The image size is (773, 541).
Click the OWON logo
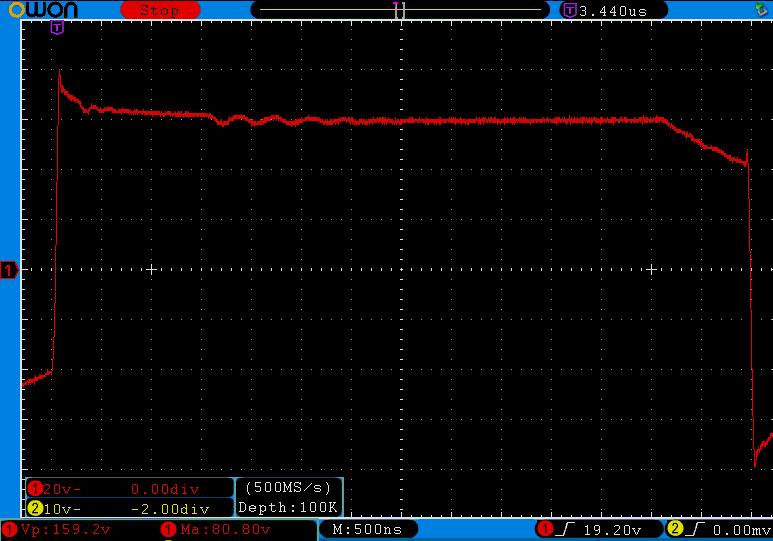click(43, 9)
